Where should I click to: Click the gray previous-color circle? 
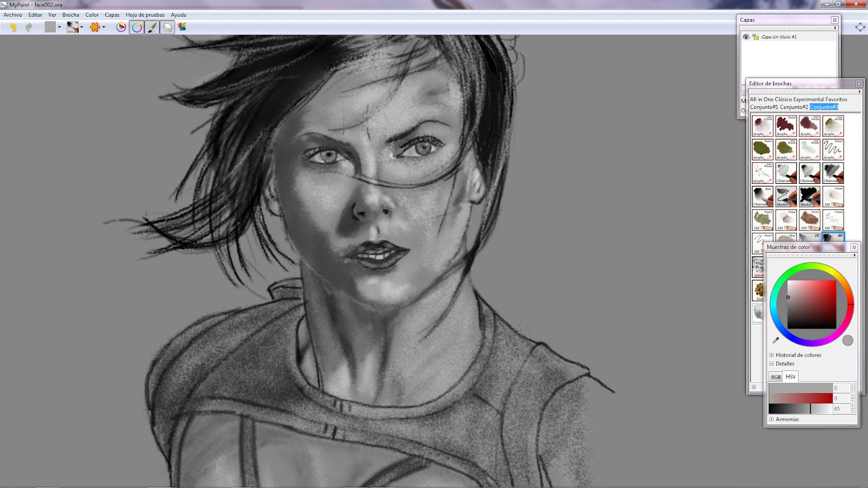click(x=848, y=341)
